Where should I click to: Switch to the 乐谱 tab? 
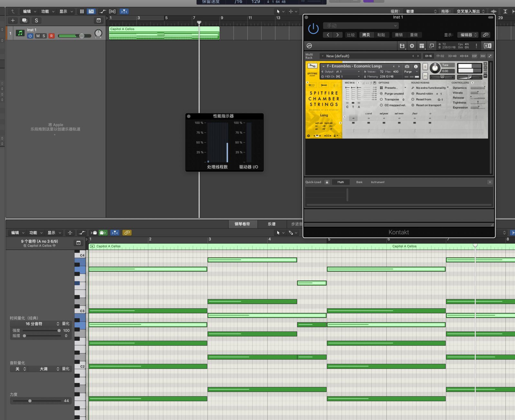(271, 224)
